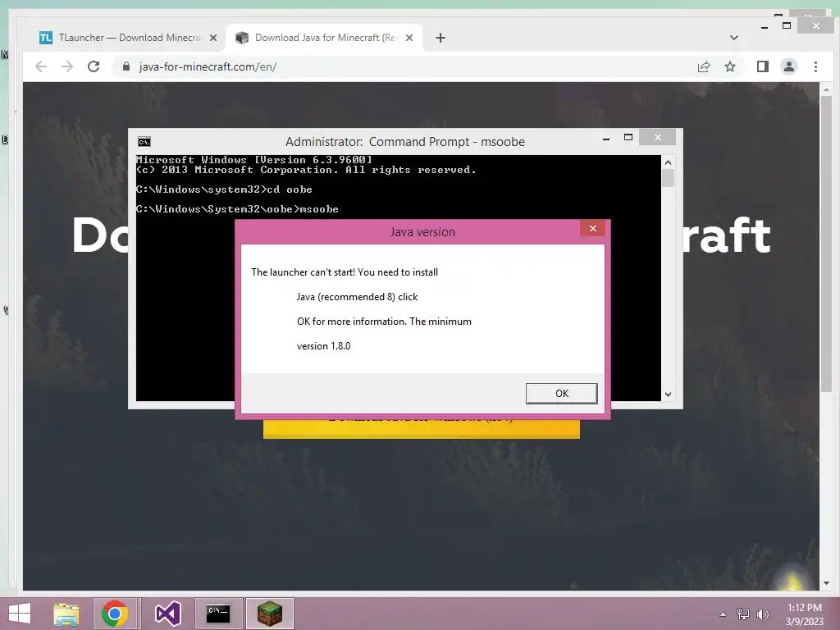Open the Windows Start menu
The image size is (840, 630).
point(20,614)
